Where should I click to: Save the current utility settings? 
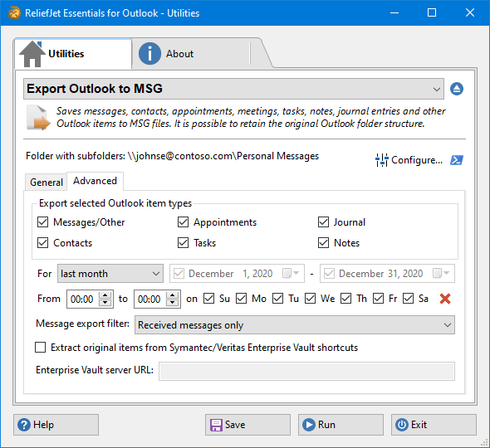pyautogui.click(x=247, y=425)
